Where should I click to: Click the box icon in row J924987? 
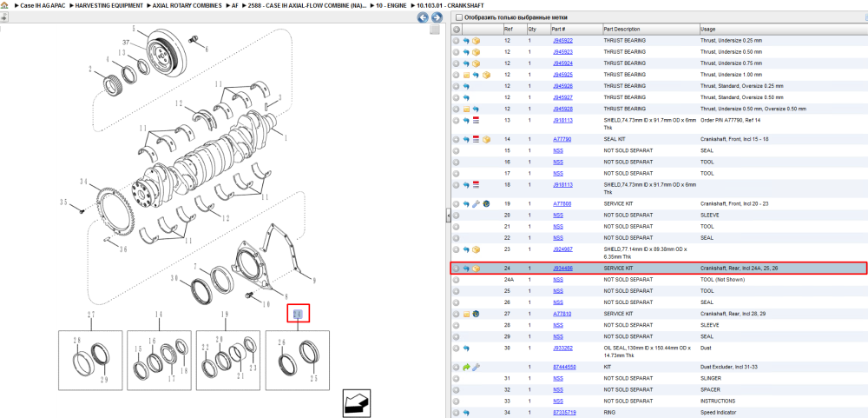tap(476, 249)
